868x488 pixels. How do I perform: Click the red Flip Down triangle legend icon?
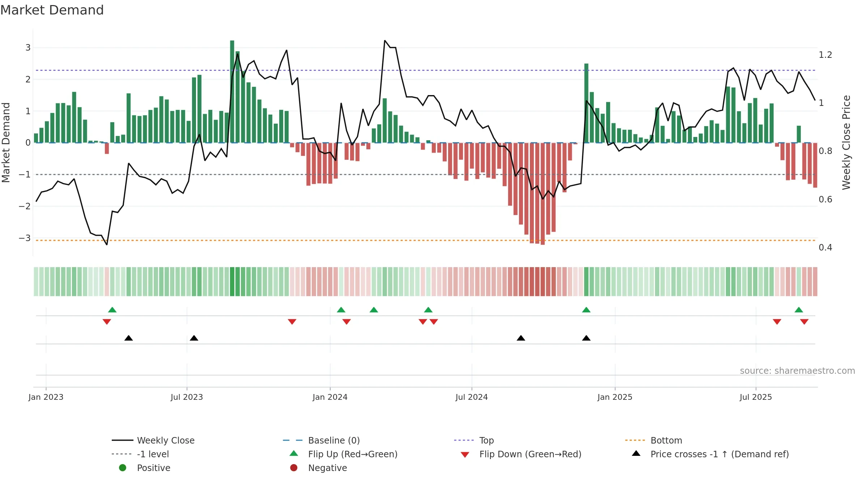point(465,455)
